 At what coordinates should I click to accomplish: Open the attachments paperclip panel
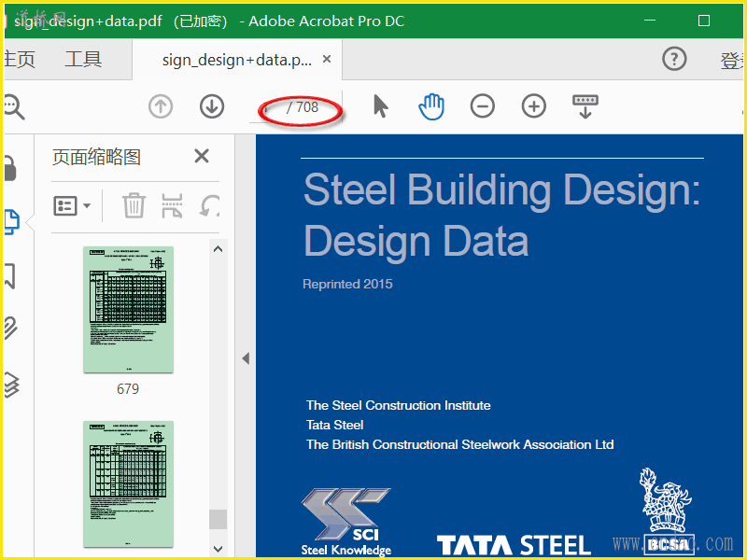(x=10, y=328)
